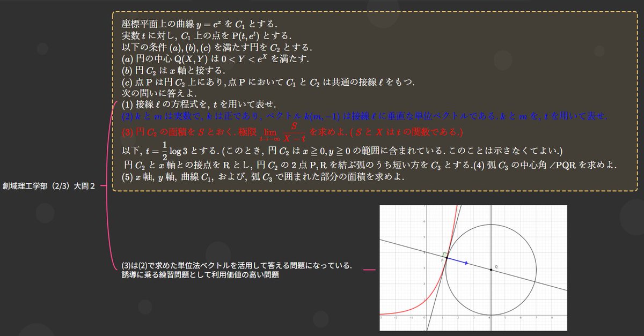The width and height of the screenshot is (644, 336).
Task: Click condition (a) 円の中心 Q(X,Y) line
Action: 216,58
